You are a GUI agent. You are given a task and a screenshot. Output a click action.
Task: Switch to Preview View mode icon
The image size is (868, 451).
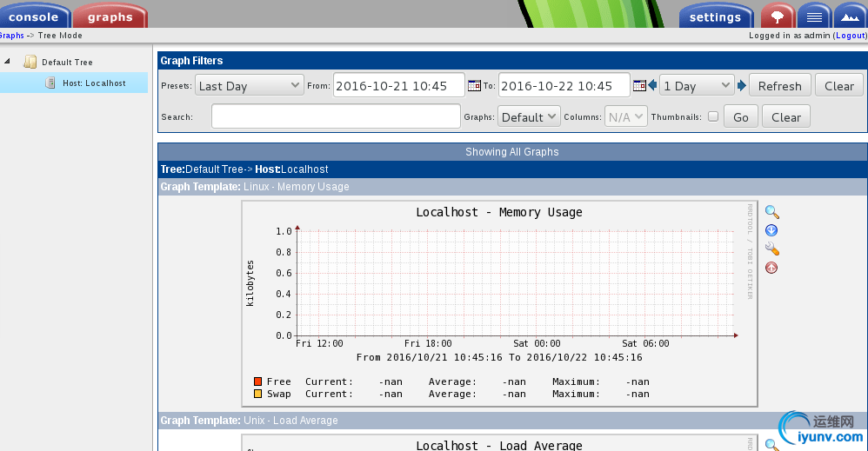(851, 16)
